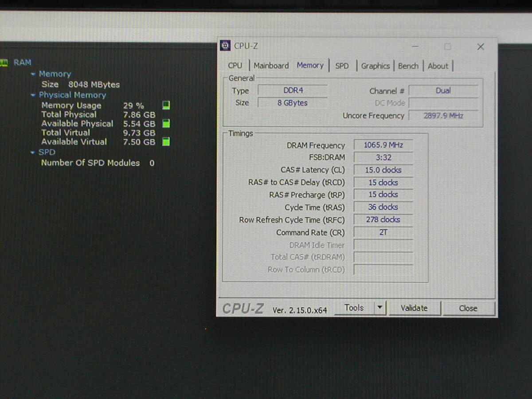The image size is (532, 399).
Task: Click the tRAS value 36 clocks
Action: [x=383, y=207]
